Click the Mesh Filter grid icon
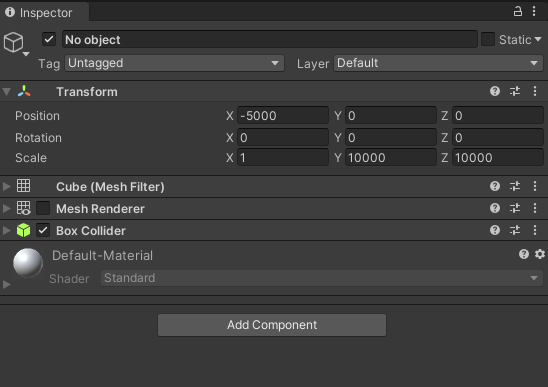This screenshot has height=387, width=548. click(24, 186)
